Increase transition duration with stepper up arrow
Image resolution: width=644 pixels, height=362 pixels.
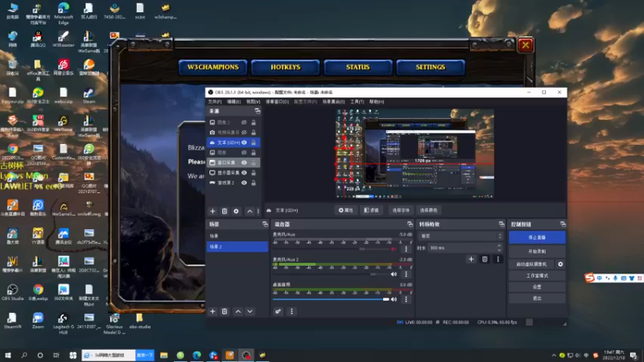click(x=499, y=246)
